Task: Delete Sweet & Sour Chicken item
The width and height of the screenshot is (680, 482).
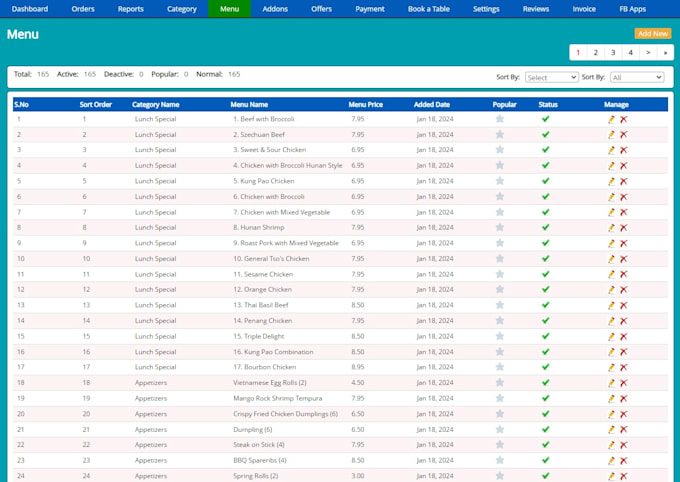Action: (624, 151)
